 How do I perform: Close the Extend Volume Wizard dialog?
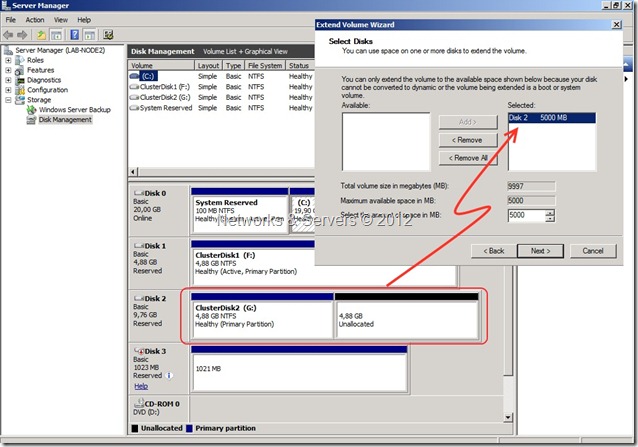616,25
